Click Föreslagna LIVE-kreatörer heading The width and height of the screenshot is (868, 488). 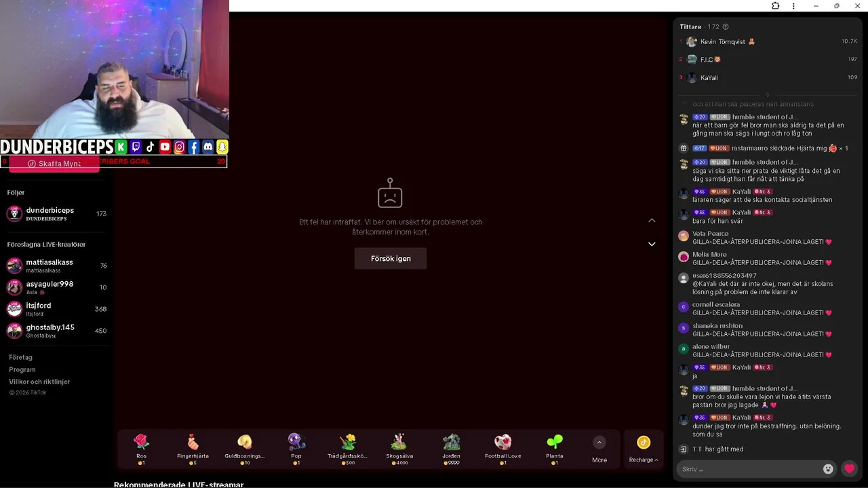click(x=46, y=245)
